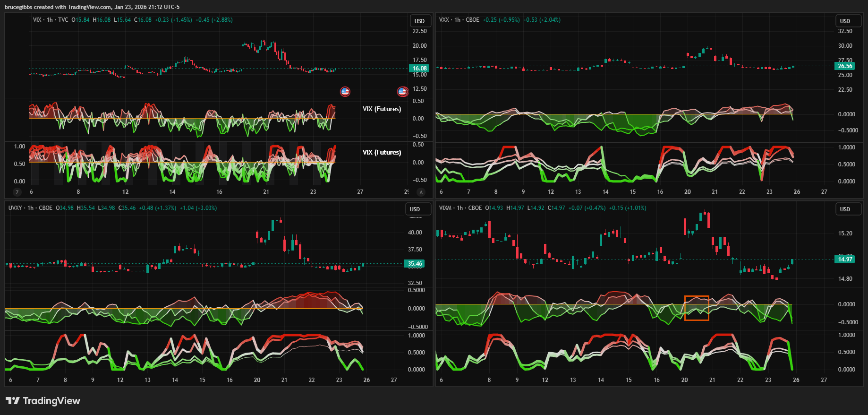The image size is (868, 415).
Task: Click the 'VIXM · 1h · CBOE' symbol title
Action: pyautogui.click(x=460, y=208)
